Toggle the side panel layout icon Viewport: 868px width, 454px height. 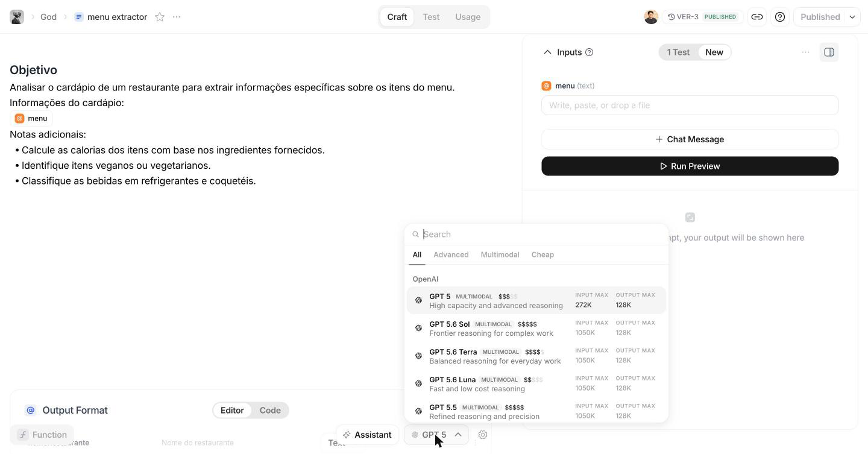click(829, 52)
